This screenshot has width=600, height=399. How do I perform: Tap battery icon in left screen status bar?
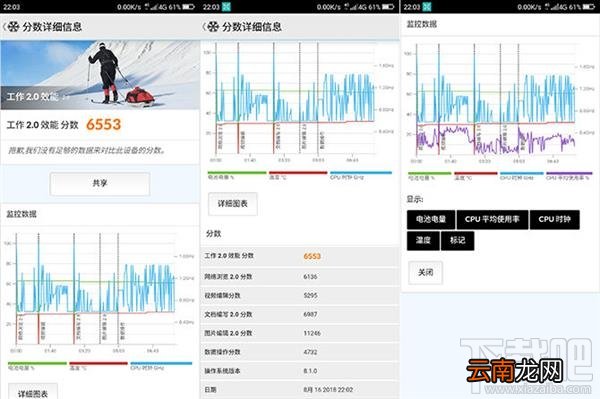(x=188, y=7)
